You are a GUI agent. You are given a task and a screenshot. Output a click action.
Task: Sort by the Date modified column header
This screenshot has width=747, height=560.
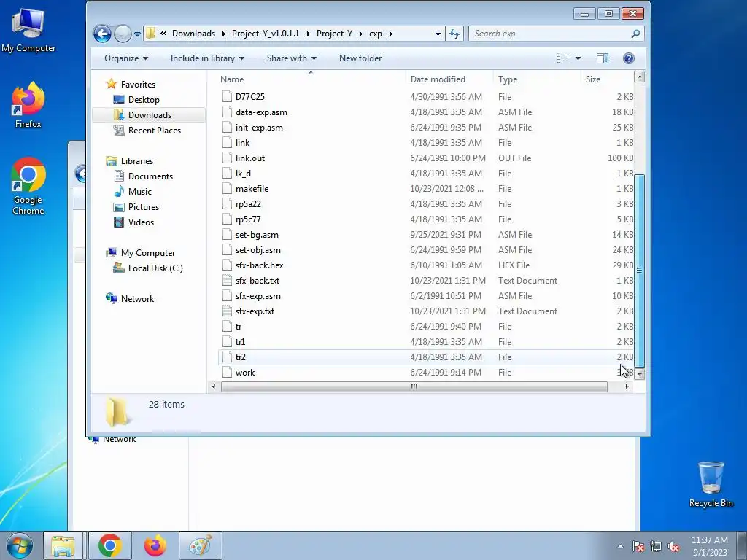click(x=438, y=79)
